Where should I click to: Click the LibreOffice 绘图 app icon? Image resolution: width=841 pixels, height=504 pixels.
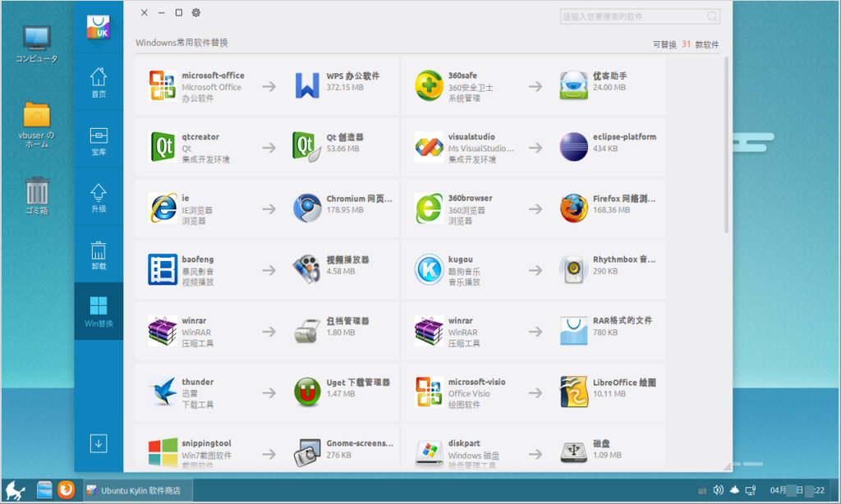pyautogui.click(x=575, y=392)
